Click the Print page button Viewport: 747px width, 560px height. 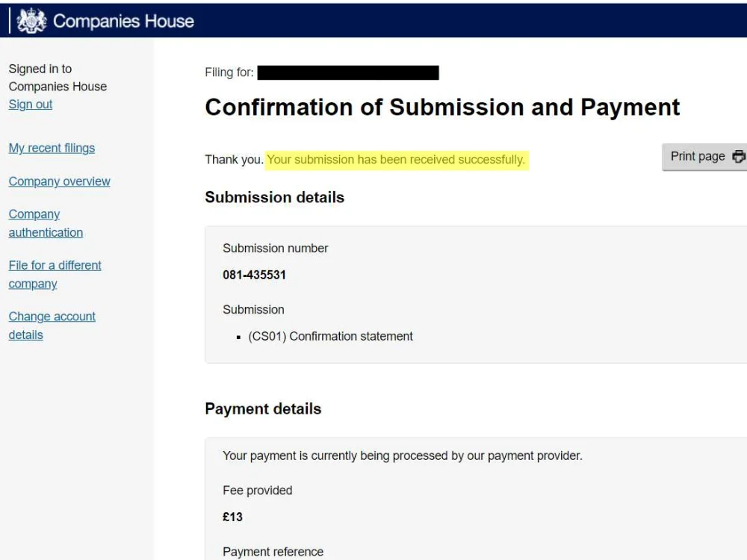pos(698,156)
